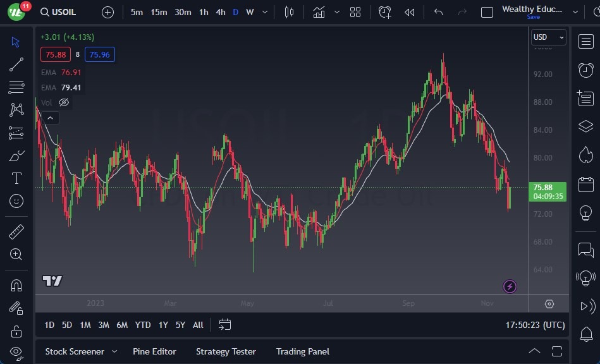Hide the Vol indicator with its eye toggle
Screen dimensions: 600x364
63,102
